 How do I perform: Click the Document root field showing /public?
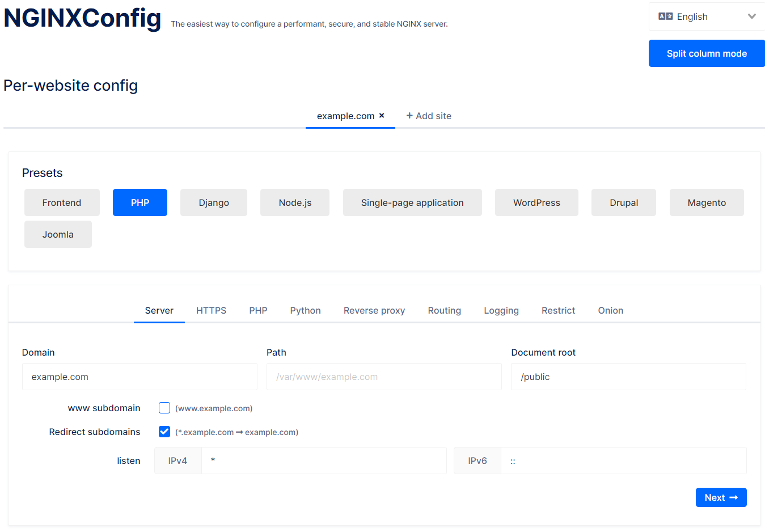point(628,376)
